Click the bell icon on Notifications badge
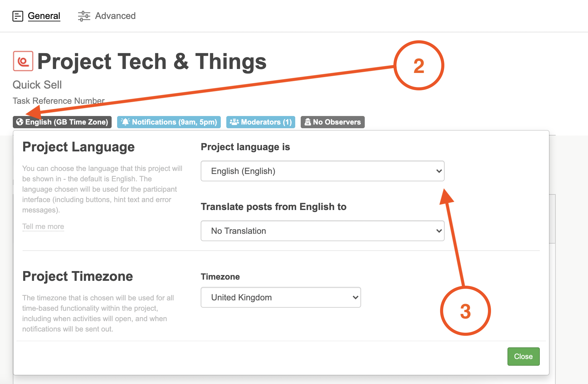Screen dimensions: 588x384 click(x=125, y=122)
